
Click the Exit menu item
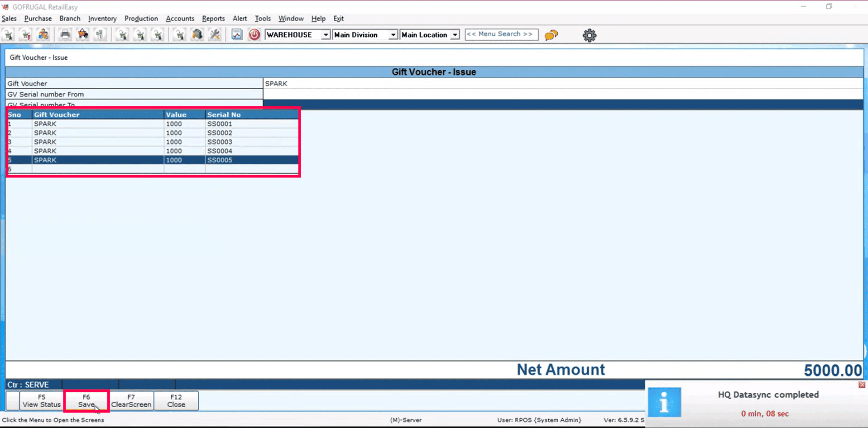339,19
